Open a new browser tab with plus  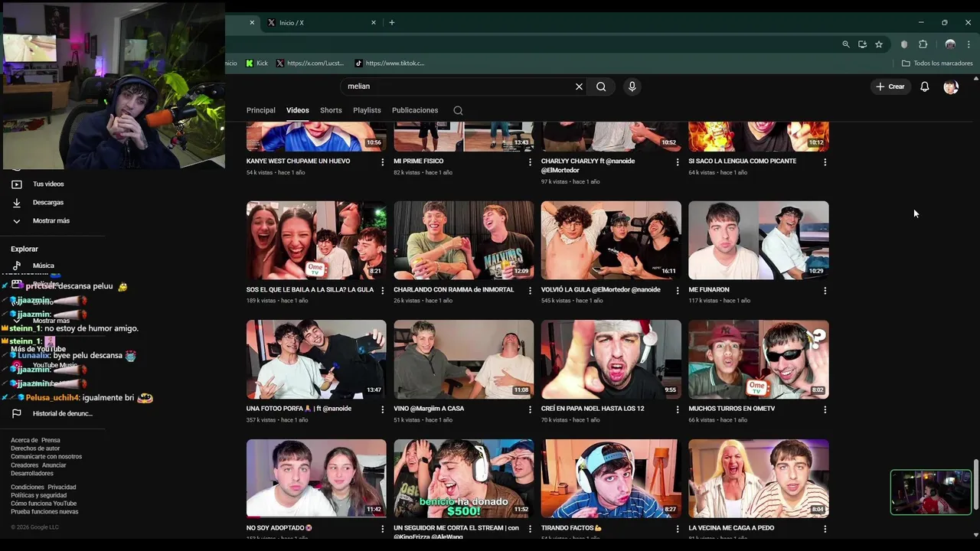392,23
